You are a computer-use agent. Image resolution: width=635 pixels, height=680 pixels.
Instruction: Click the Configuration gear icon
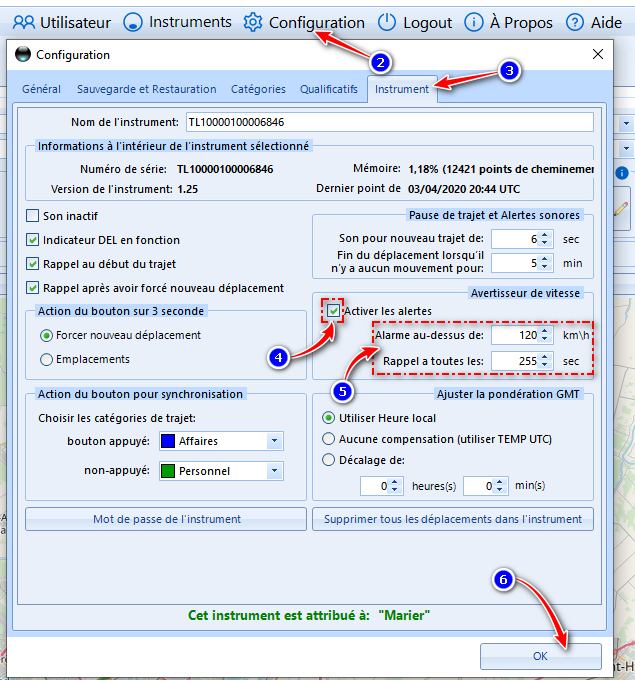coord(253,22)
